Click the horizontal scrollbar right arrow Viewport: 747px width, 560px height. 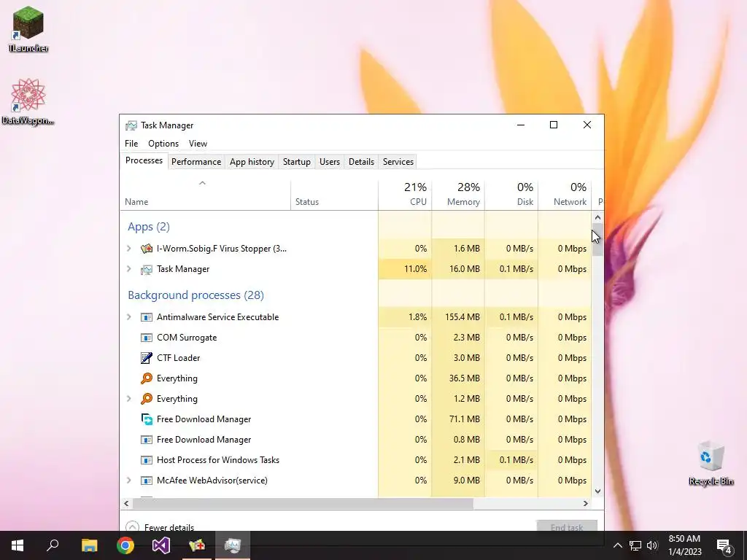[586, 503]
